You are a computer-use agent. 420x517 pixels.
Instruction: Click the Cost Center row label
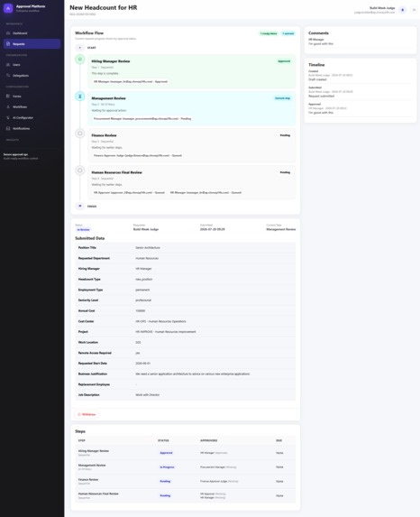pyautogui.click(x=86, y=321)
